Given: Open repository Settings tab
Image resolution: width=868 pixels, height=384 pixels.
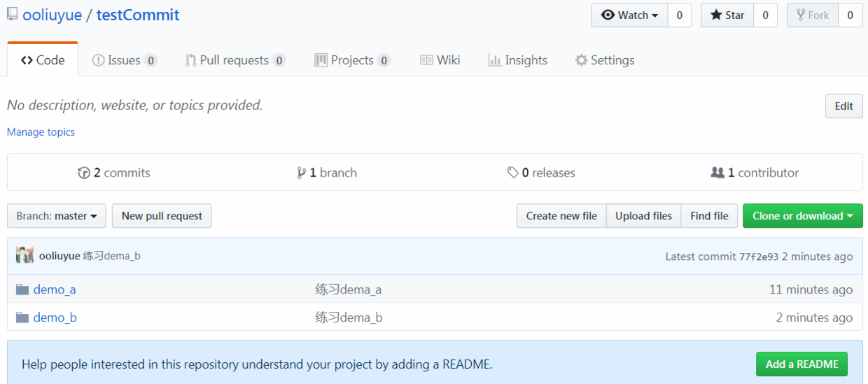Looking at the screenshot, I should [x=605, y=60].
